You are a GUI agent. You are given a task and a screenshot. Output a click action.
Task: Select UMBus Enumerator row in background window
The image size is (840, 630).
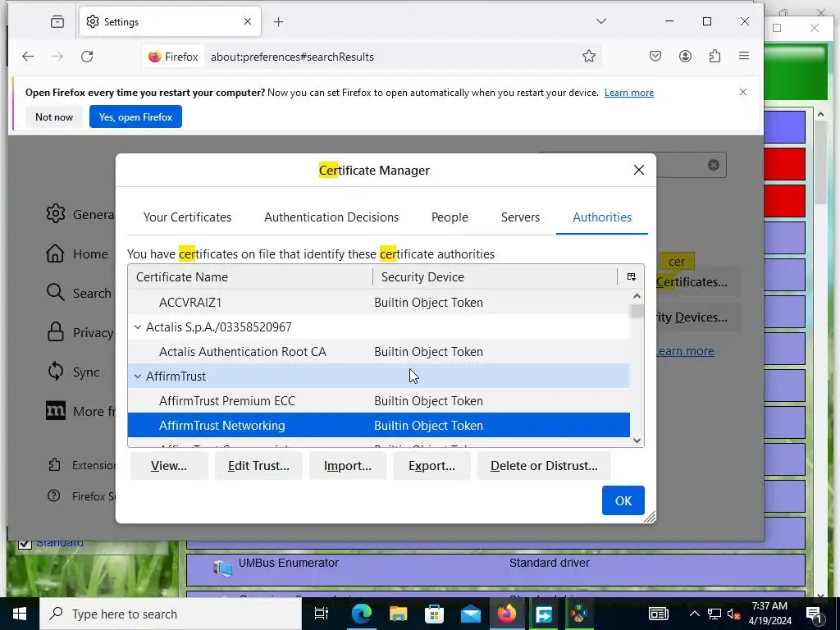click(495, 569)
